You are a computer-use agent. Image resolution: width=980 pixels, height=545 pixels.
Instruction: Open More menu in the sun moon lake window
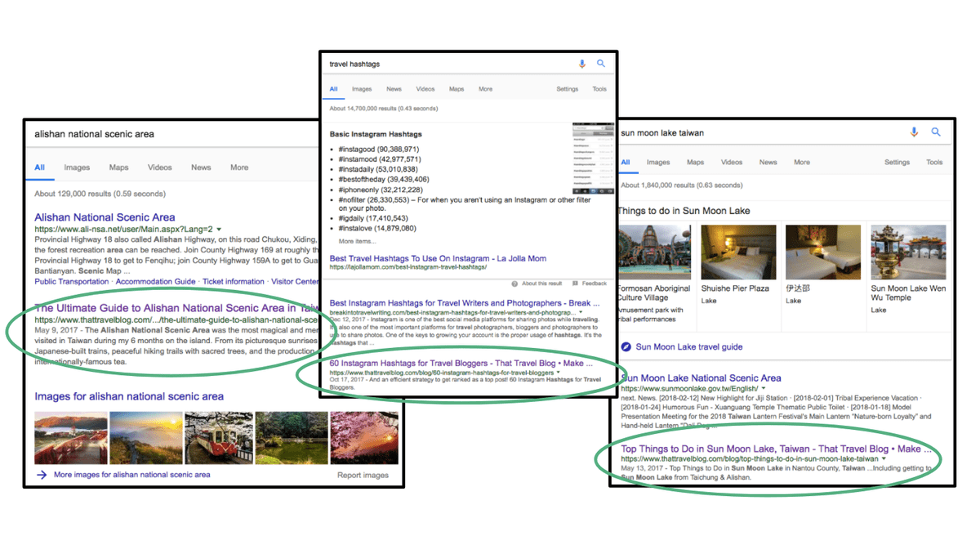click(x=802, y=163)
